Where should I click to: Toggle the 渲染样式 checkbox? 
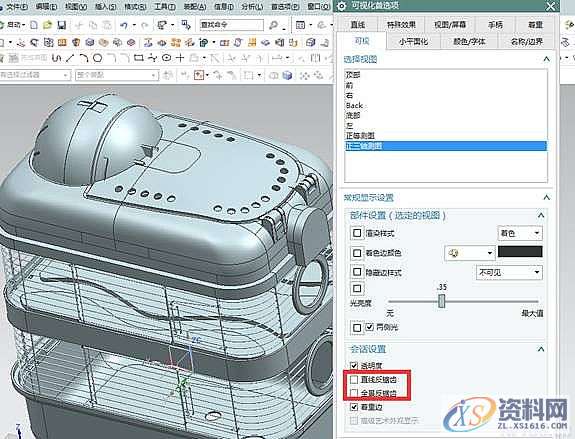[x=357, y=233]
